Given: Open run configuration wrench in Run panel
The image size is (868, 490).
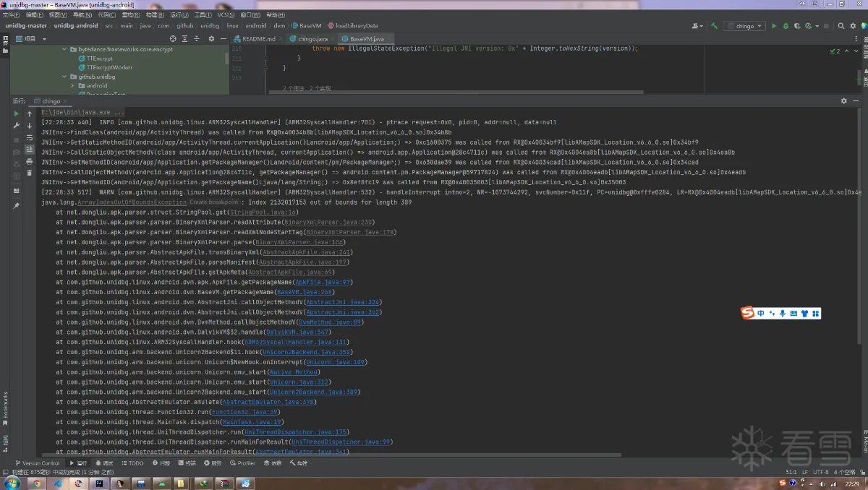Looking at the screenshot, I should tap(17, 126).
